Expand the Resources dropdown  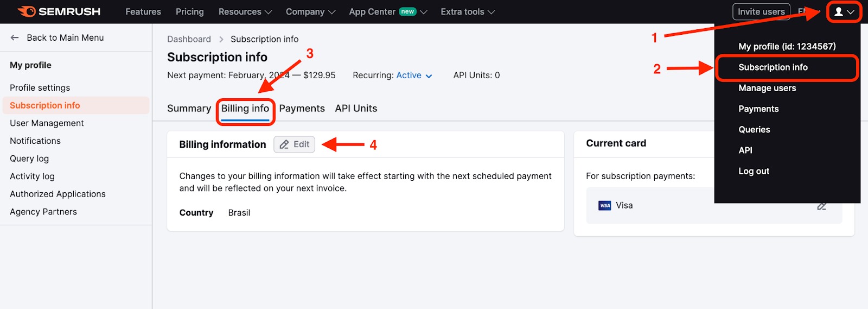[245, 11]
